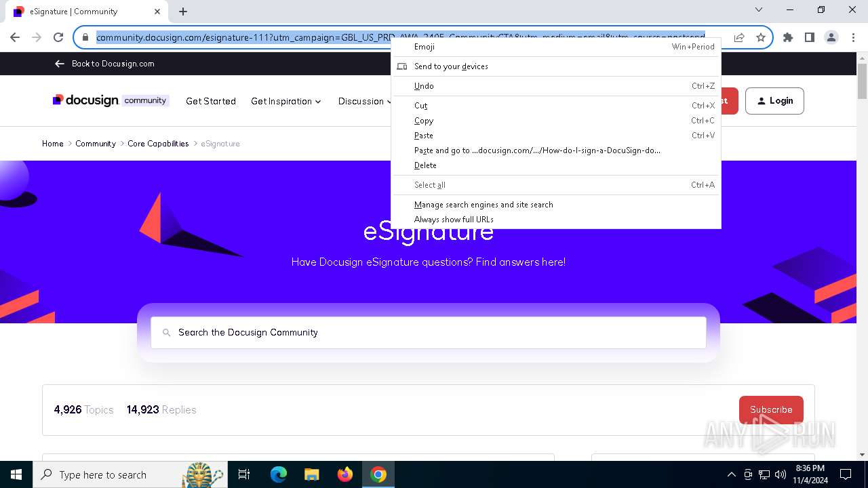Select Paste from context menu

pos(556,136)
